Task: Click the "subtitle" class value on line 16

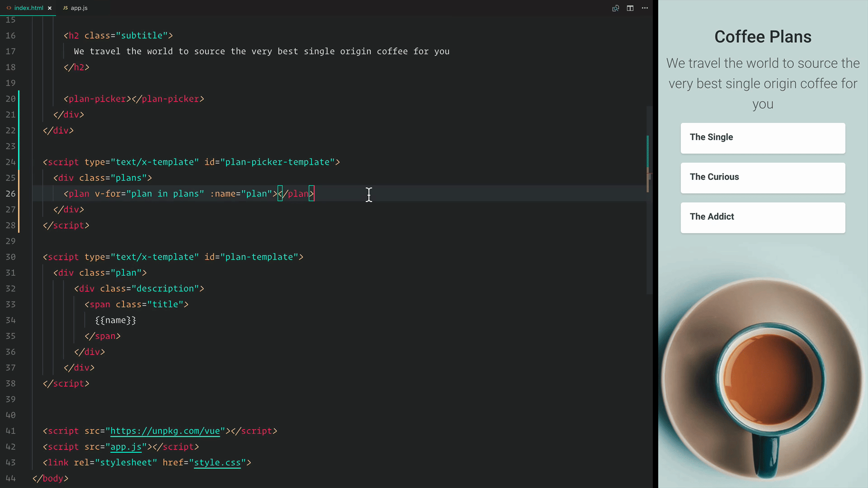Action: [x=142, y=36]
